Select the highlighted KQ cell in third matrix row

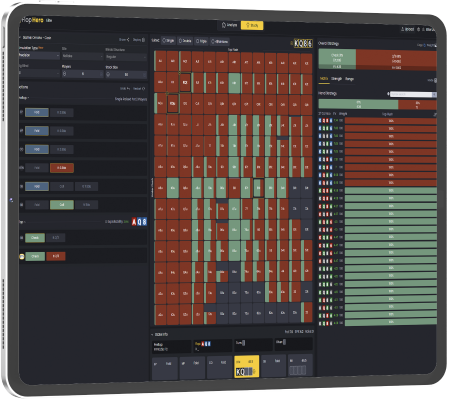[172, 103]
